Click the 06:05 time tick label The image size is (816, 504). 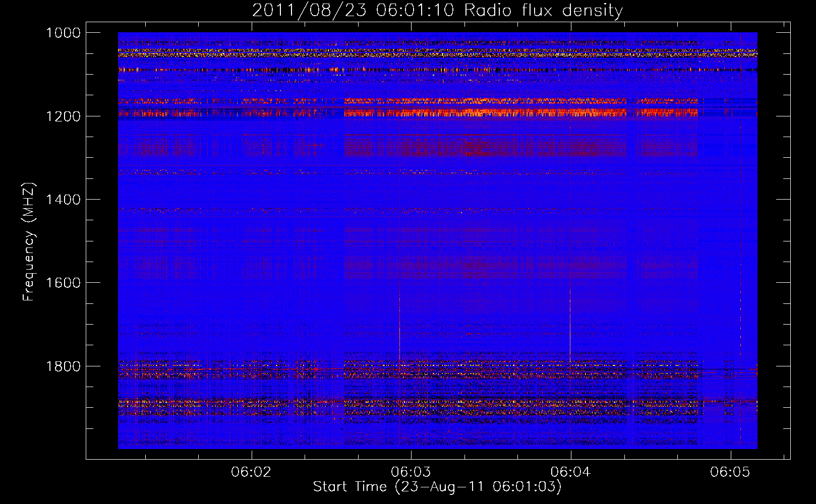pyautogui.click(x=730, y=472)
